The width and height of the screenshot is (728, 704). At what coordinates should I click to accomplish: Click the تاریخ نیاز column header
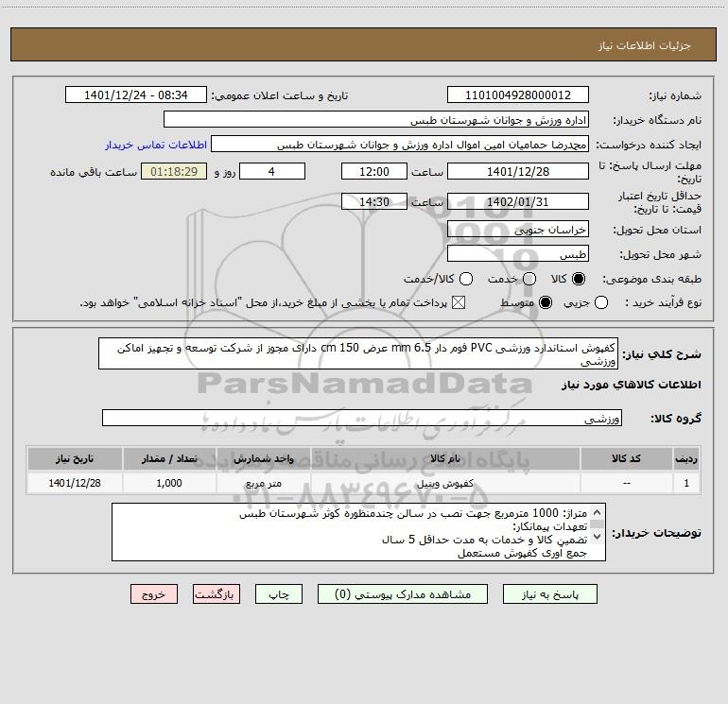pos(75,458)
